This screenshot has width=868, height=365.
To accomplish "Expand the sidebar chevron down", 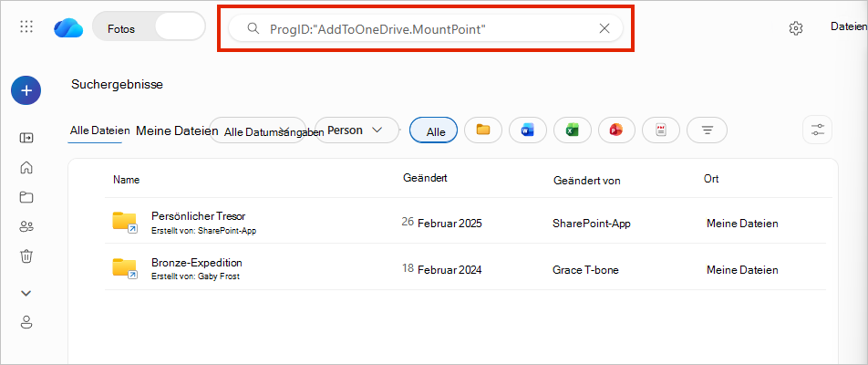I will (x=26, y=293).
